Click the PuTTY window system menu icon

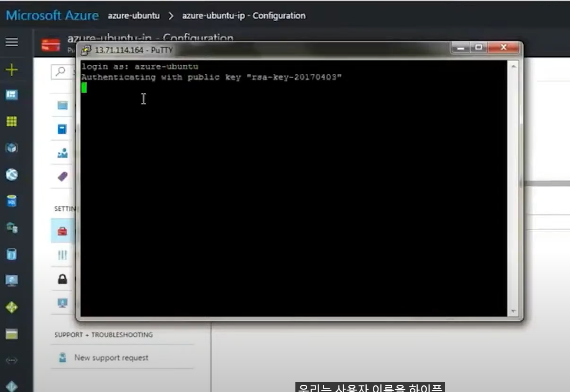pos(86,50)
